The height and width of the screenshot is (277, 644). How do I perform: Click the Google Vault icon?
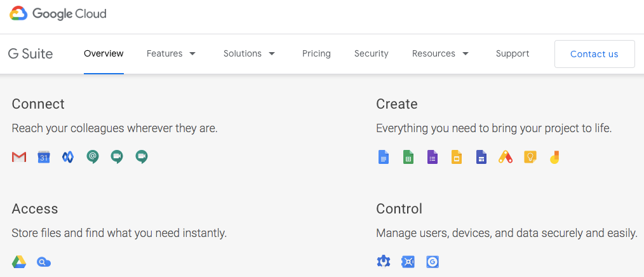click(408, 262)
